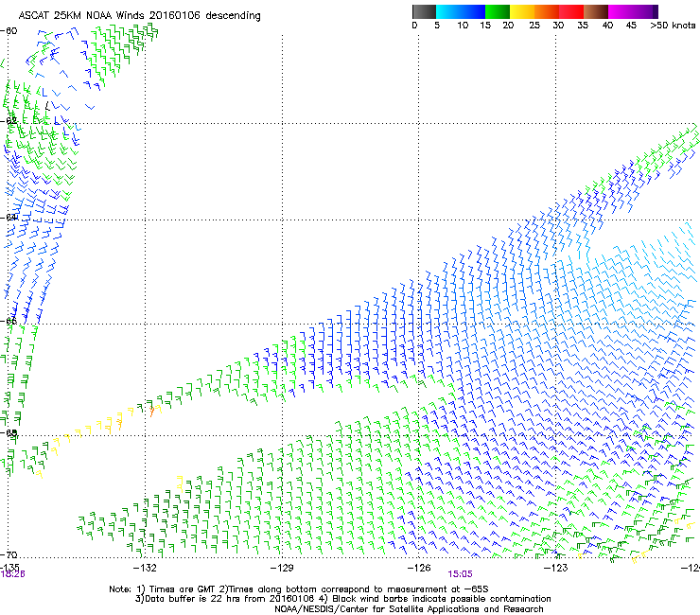This screenshot has width=700, height=615.
Task: Pick the orange 25-30 knots legend swatch
Action: (x=547, y=11)
